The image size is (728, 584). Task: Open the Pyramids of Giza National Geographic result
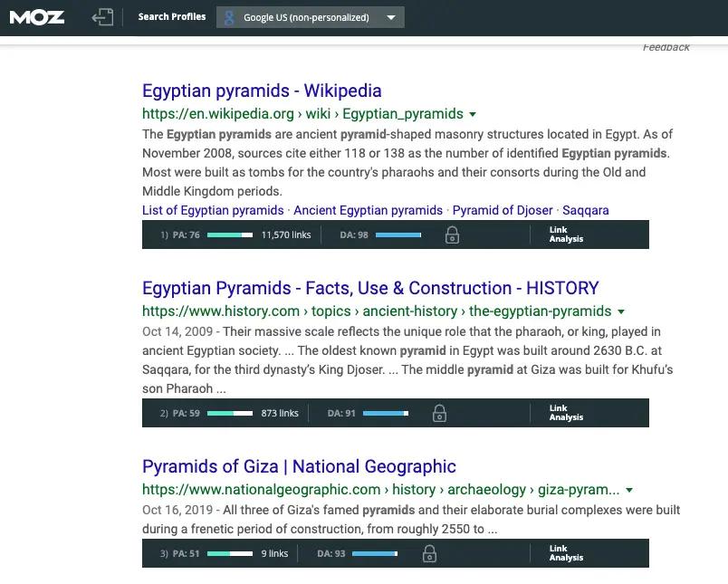(x=299, y=466)
